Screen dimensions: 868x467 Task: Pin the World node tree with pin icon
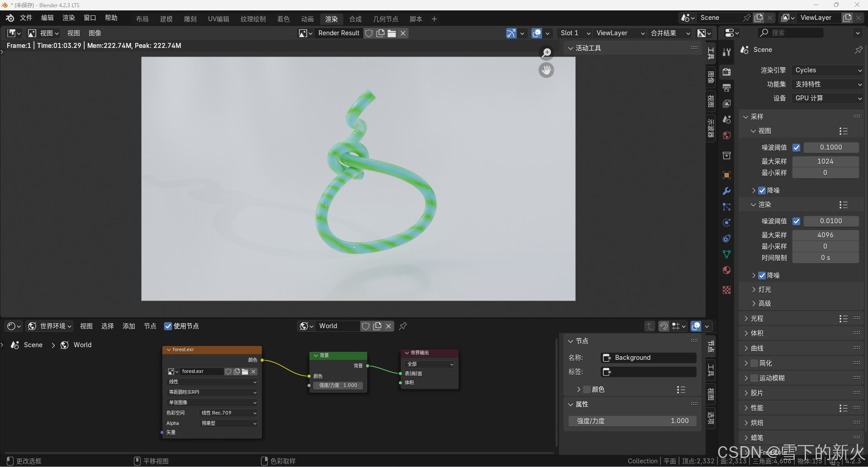pyautogui.click(x=403, y=326)
